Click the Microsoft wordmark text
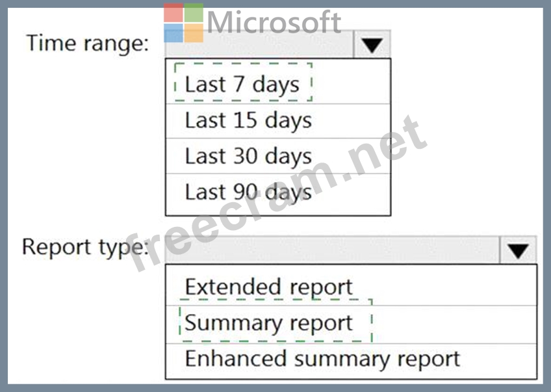This screenshot has width=551, height=392. [x=274, y=23]
